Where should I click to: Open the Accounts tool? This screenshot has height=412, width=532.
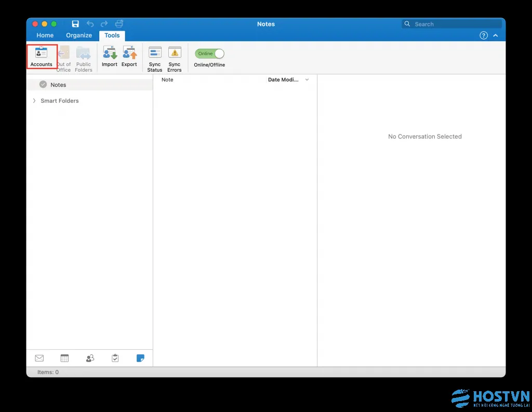(x=41, y=57)
